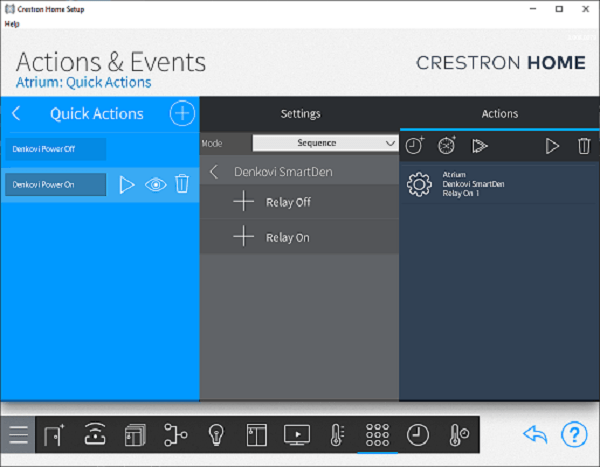The height and width of the screenshot is (467, 600).
Task: Add a nested sequence action icon
Action: 479,146
